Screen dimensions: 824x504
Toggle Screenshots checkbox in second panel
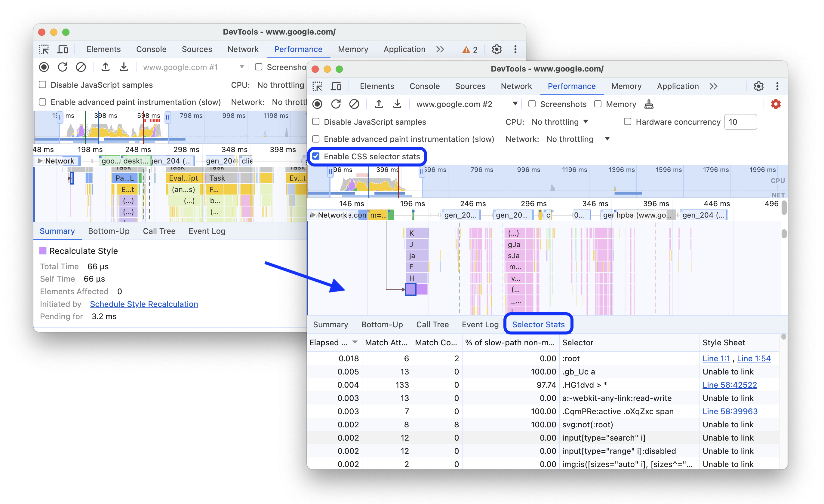coord(530,104)
